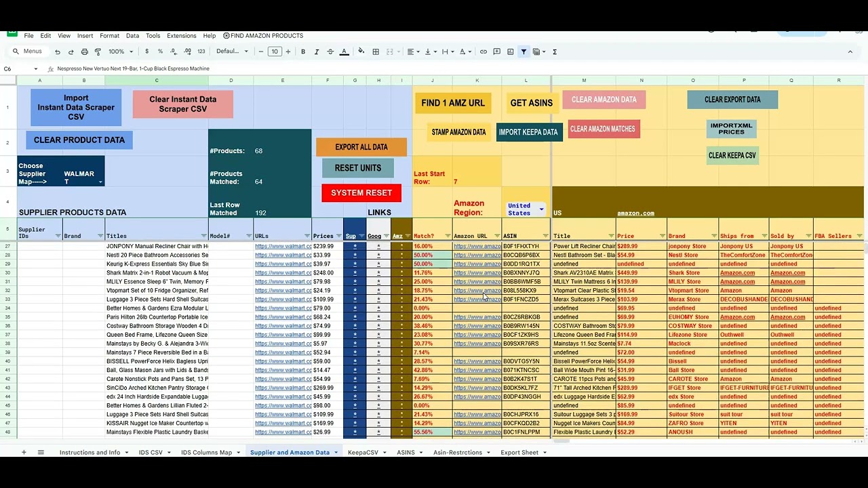
Task: Open filter dropdown on Titles column
Action: pyautogui.click(x=203, y=237)
